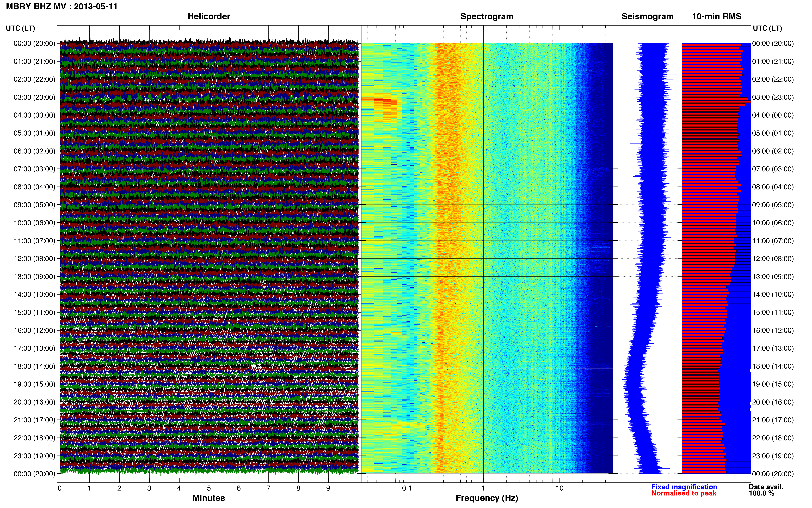Click "22:00 (18:00)" on the left time axis
The image size is (812, 508).
tap(34, 438)
